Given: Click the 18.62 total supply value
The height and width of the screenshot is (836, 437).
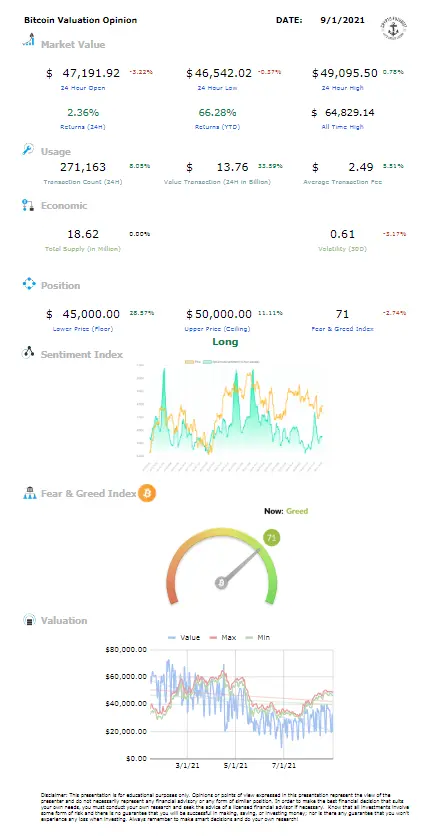Looking at the screenshot, I should point(83,234).
